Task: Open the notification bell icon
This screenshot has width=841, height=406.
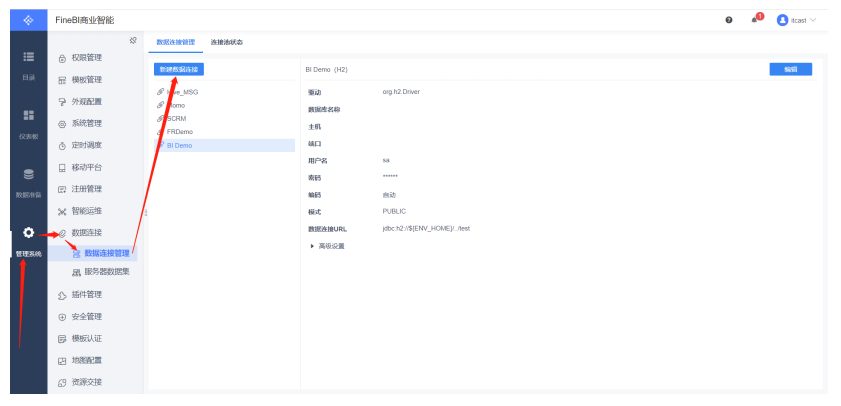Action: tap(754, 20)
